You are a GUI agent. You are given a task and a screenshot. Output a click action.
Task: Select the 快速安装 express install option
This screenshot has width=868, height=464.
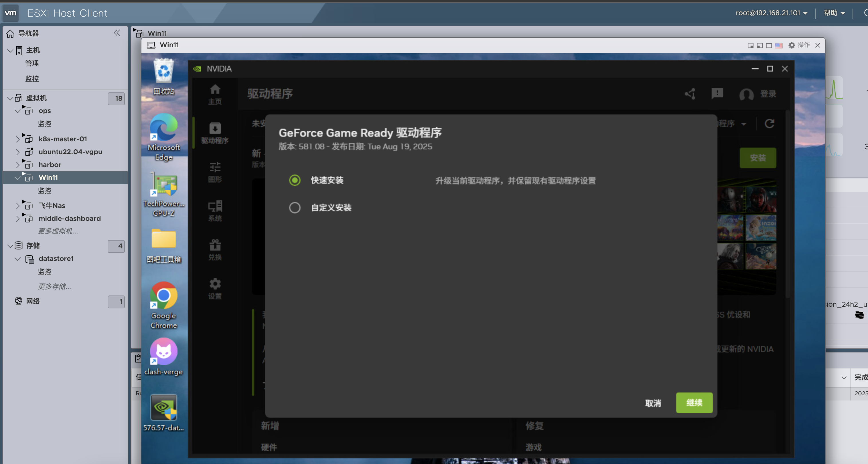[x=295, y=180]
